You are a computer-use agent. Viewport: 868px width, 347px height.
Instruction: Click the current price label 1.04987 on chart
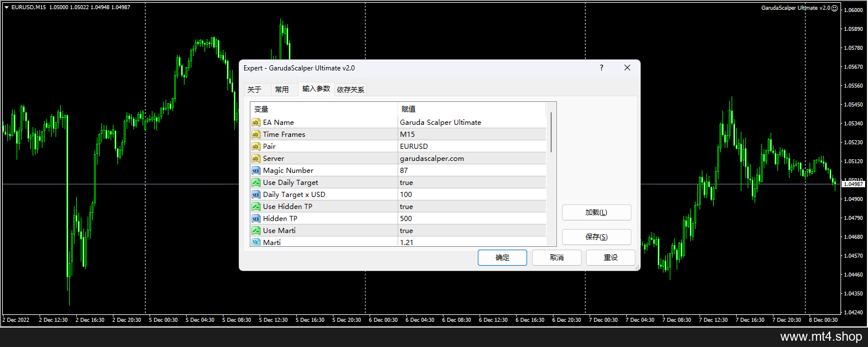pos(853,184)
